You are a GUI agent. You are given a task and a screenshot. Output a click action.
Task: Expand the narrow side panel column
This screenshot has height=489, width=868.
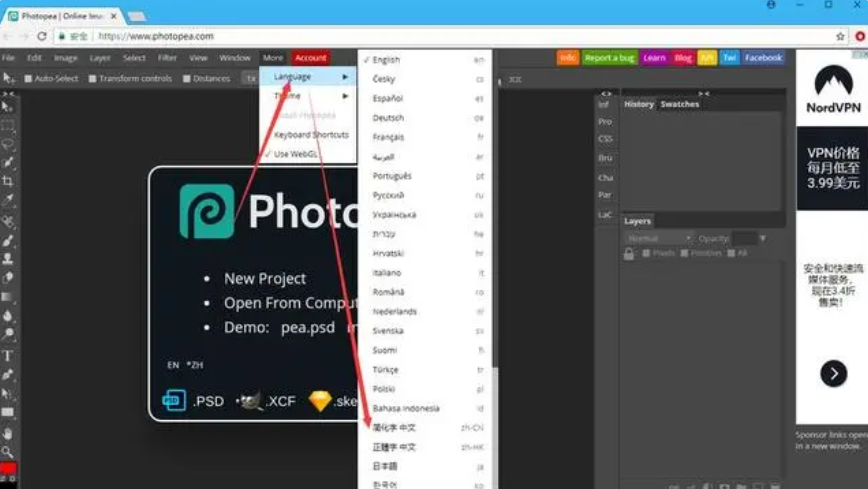pyautogui.click(x=606, y=93)
